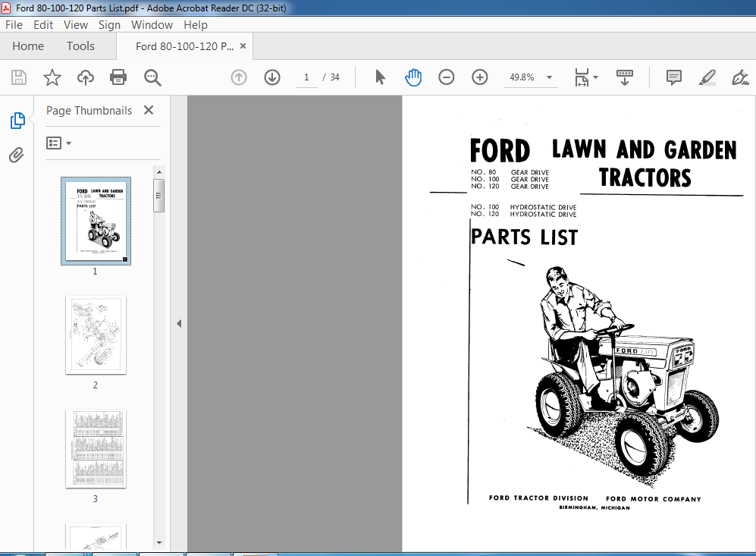Select page 1 thumbnail
This screenshot has height=556, width=756.
click(x=96, y=221)
